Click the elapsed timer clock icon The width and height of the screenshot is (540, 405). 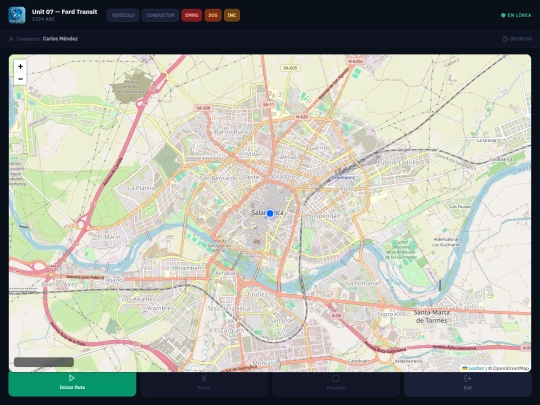point(505,39)
